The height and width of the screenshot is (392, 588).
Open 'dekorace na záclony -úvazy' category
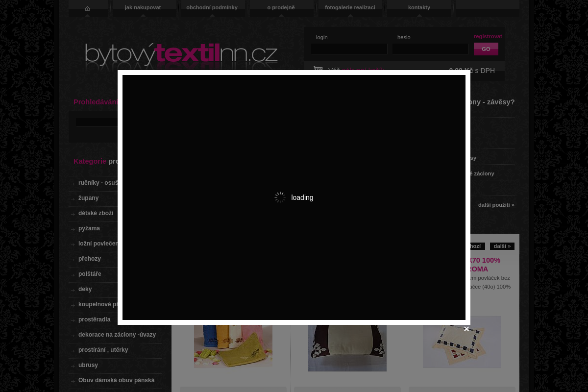[117, 335]
